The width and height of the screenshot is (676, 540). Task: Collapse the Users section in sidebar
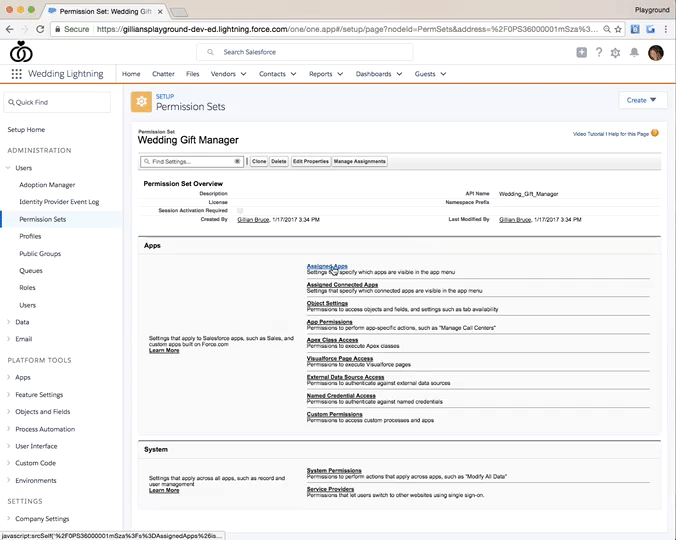8,168
